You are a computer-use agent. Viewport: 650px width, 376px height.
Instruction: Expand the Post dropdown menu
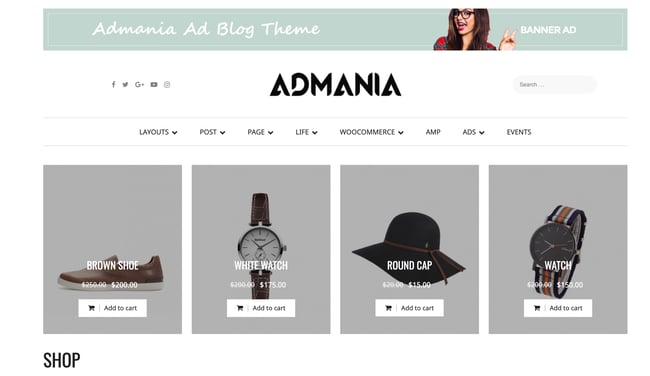tap(212, 132)
